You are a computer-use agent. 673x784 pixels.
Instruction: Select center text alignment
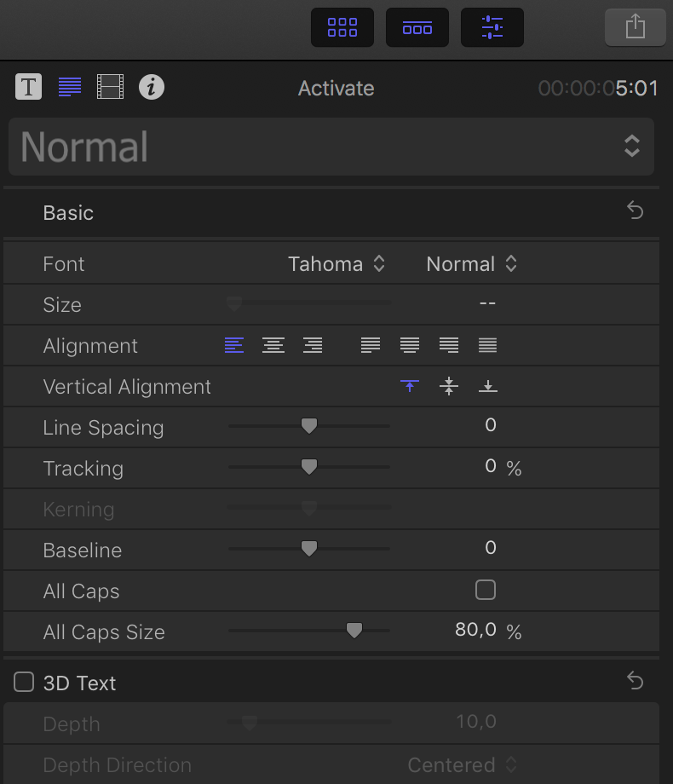coord(273,345)
